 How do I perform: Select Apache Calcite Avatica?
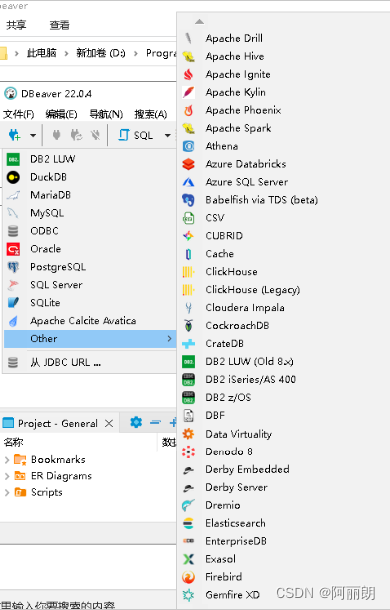tap(90, 321)
